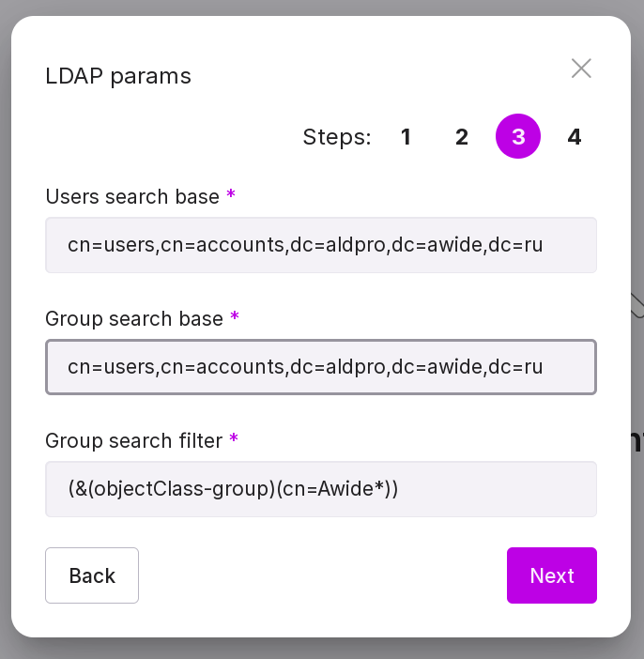644x659 pixels.
Task: Click asterisk beside Users search base
Action: (x=231, y=195)
